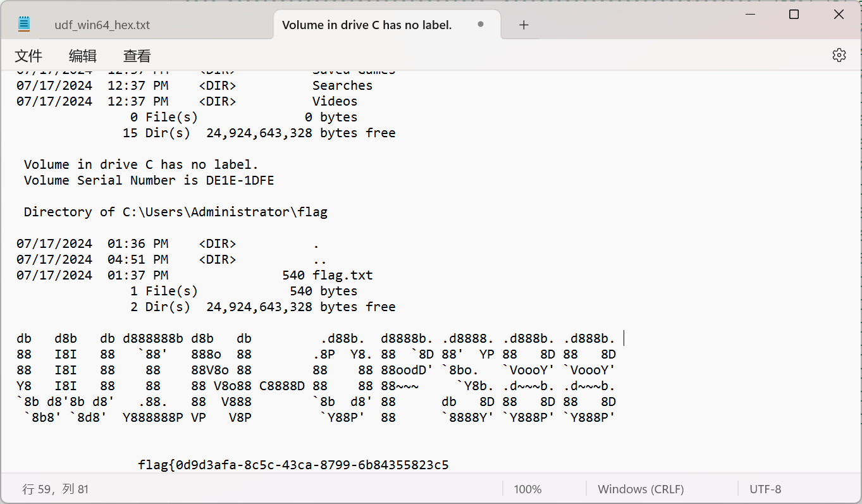Click the ASCII art line starting "`8b d8'8b d8'"
Screen dimensions: 862x504
pyautogui.click(x=316, y=402)
